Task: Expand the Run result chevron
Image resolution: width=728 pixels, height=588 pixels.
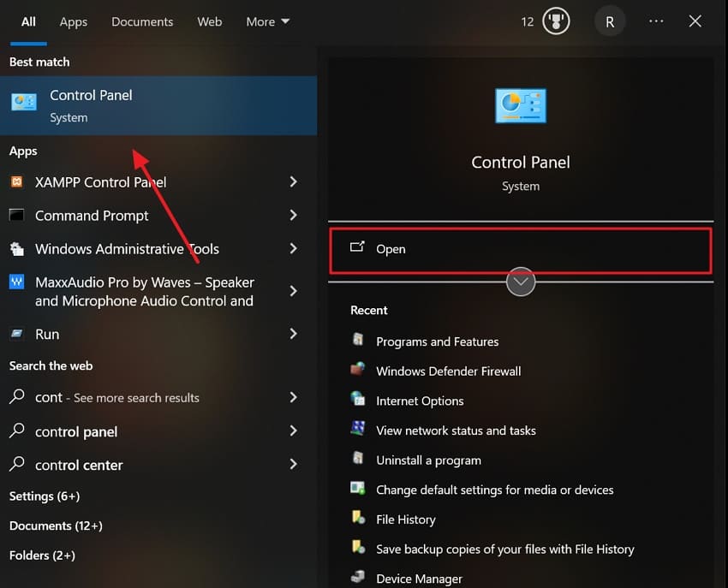Action: point(293,334)
